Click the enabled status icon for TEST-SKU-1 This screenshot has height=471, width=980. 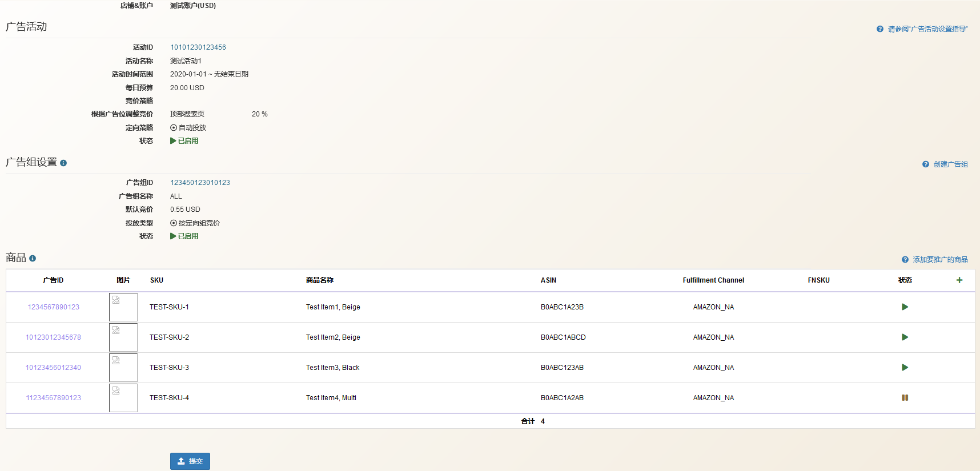[x=905, y=307]
